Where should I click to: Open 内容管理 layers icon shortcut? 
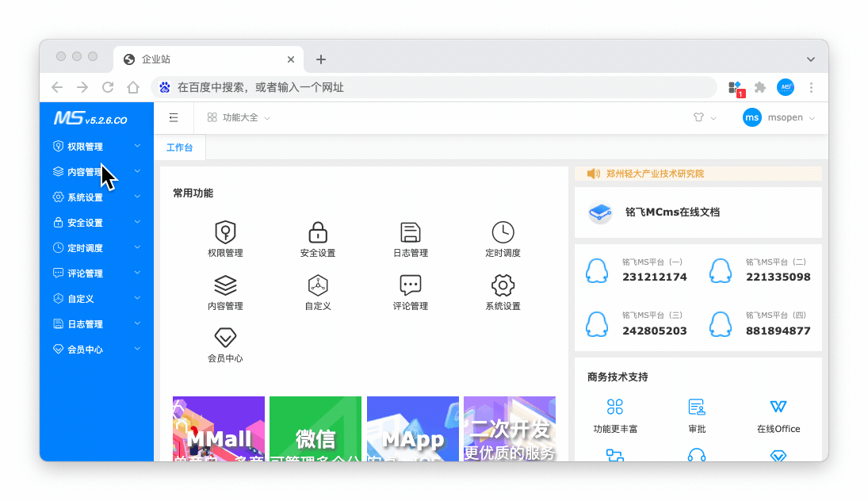pos(225,285)
